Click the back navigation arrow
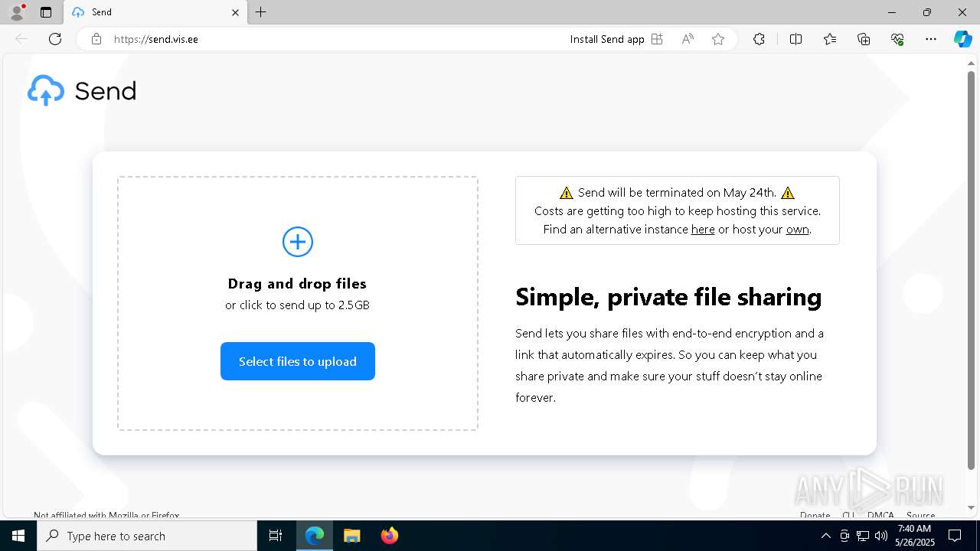980x551 pixels. (x=21, y=39)
